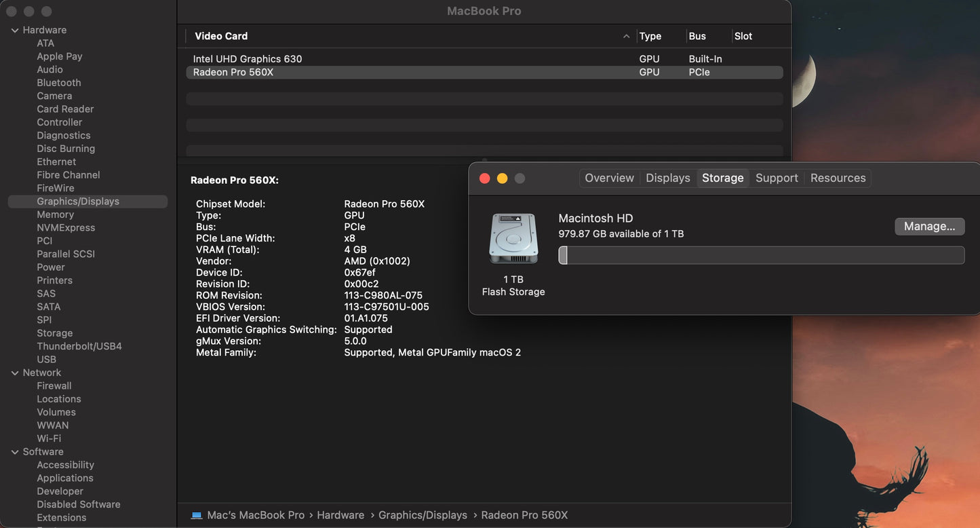Select Thunderbolt/USB4 in the sidebar
Viewport: 980px width, 528px height.
point(79,346)
